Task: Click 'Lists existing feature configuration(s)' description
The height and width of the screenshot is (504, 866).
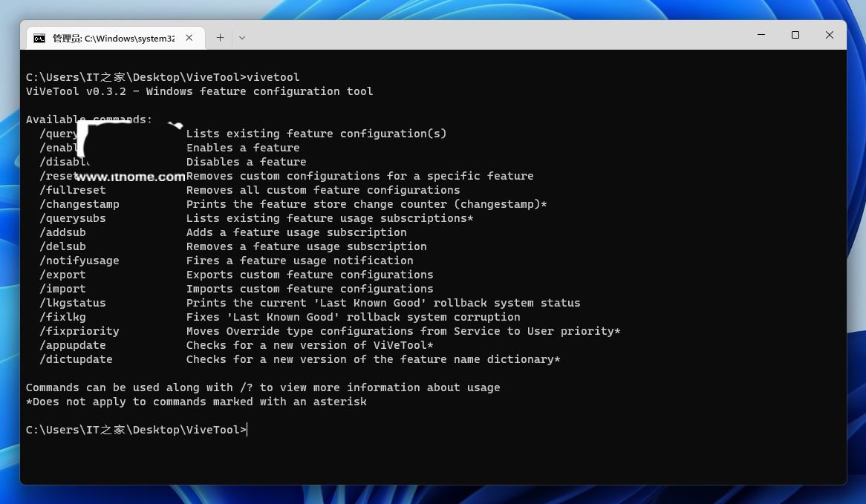Action: [x=316, y=134]
